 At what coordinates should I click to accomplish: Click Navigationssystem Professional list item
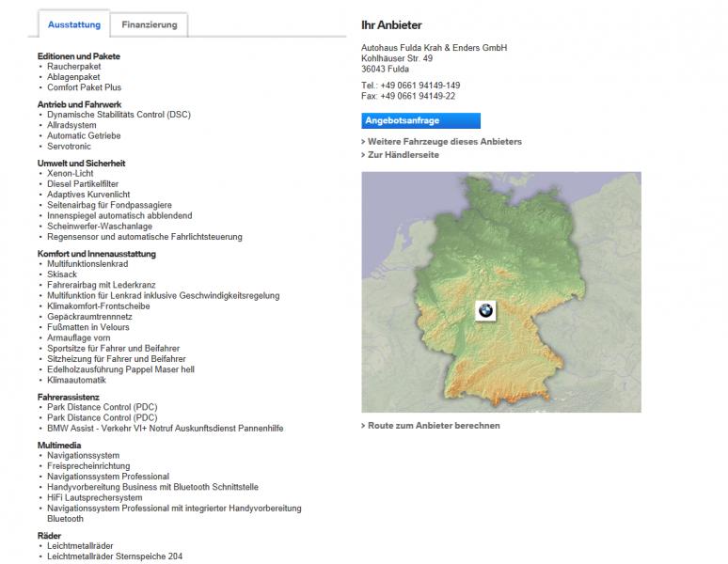[108, 477]
